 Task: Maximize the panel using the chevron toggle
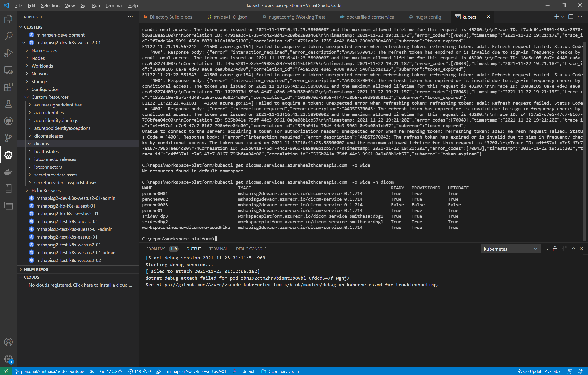(573, 249)
